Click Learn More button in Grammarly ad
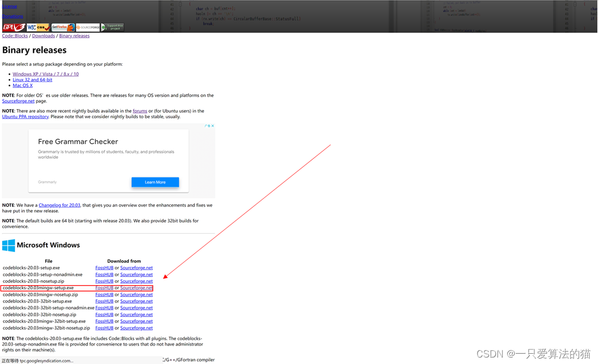 155,182
